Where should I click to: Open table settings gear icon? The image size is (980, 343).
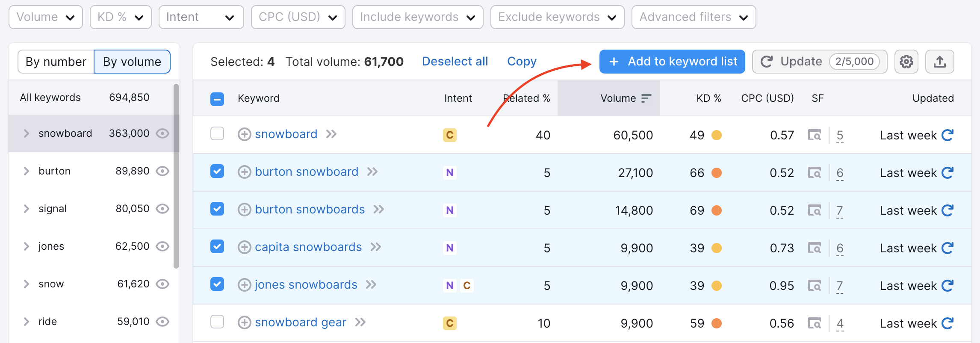click(x=906, y=62)
